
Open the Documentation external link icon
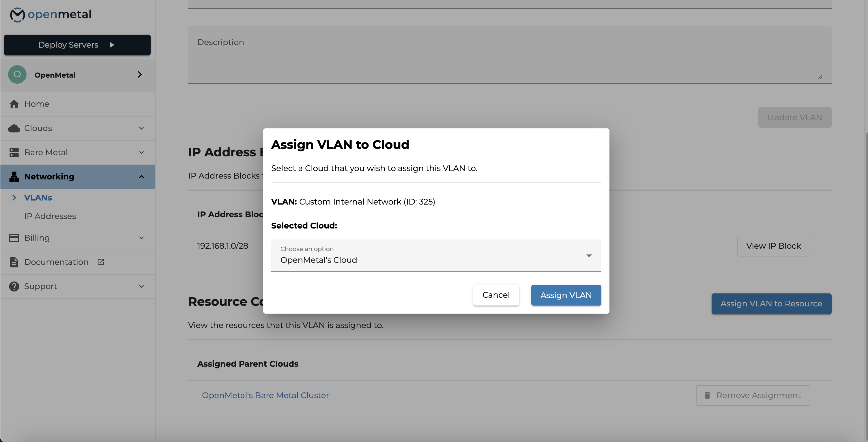(101, 262)
